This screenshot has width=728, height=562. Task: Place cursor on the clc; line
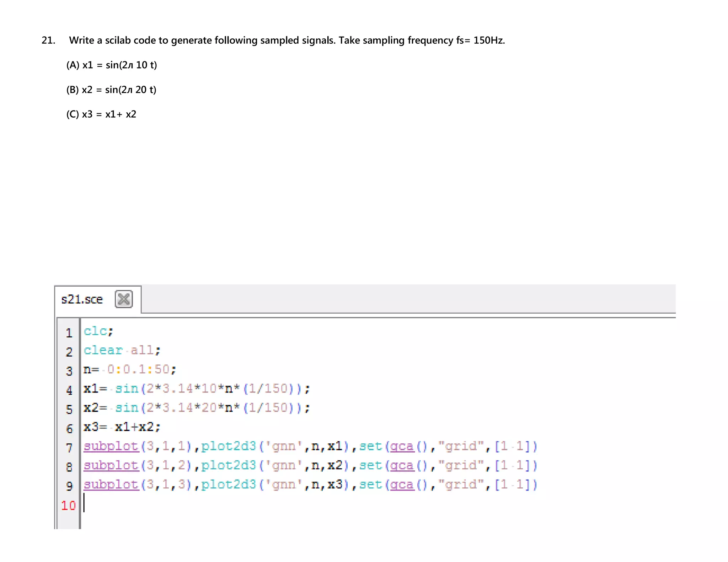tap(98, 331)
